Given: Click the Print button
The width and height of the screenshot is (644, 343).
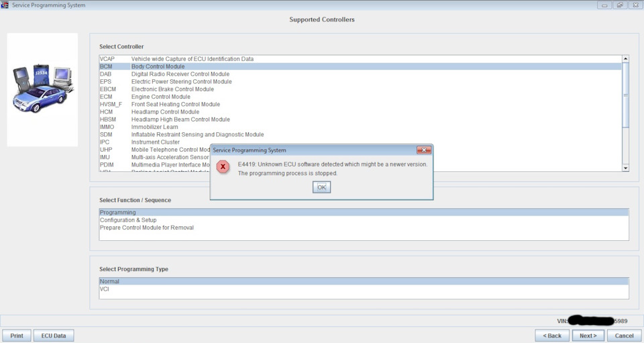Looking at the screenshot, I should pos(16,336).
